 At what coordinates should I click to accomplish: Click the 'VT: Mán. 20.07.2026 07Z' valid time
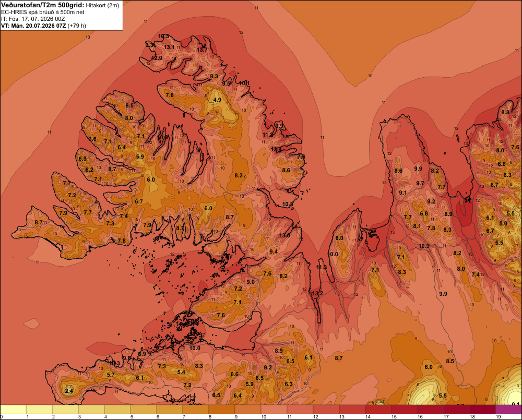33,26
